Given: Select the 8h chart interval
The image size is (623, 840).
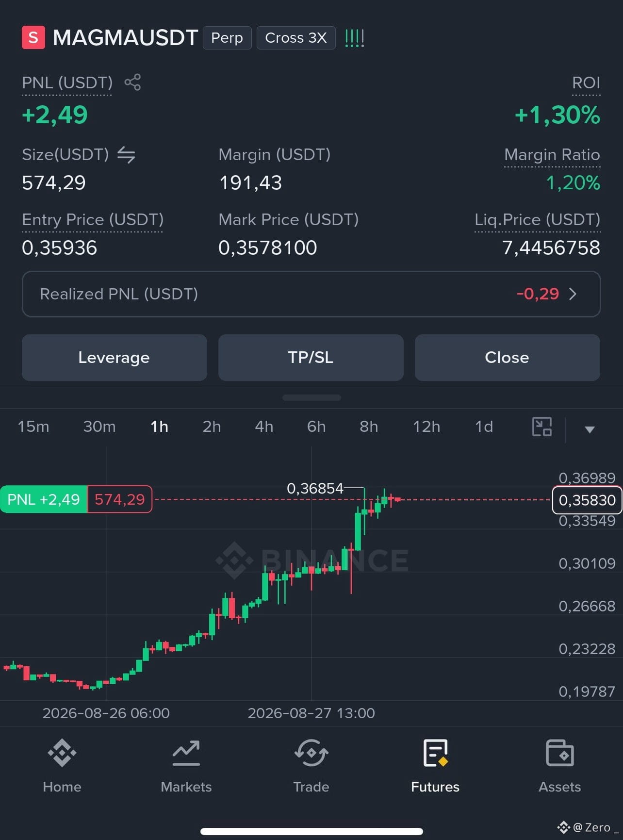Looking at the screenshot, I should pos(369,427).
